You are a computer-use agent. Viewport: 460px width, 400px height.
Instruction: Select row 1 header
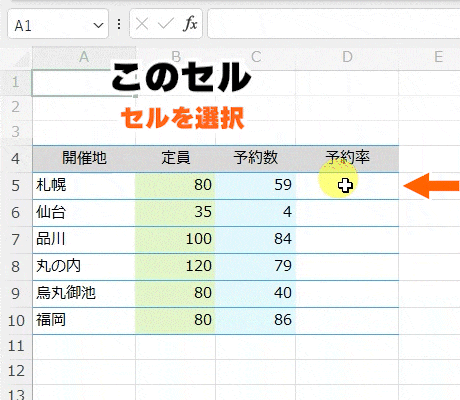(x=16, y=83)
